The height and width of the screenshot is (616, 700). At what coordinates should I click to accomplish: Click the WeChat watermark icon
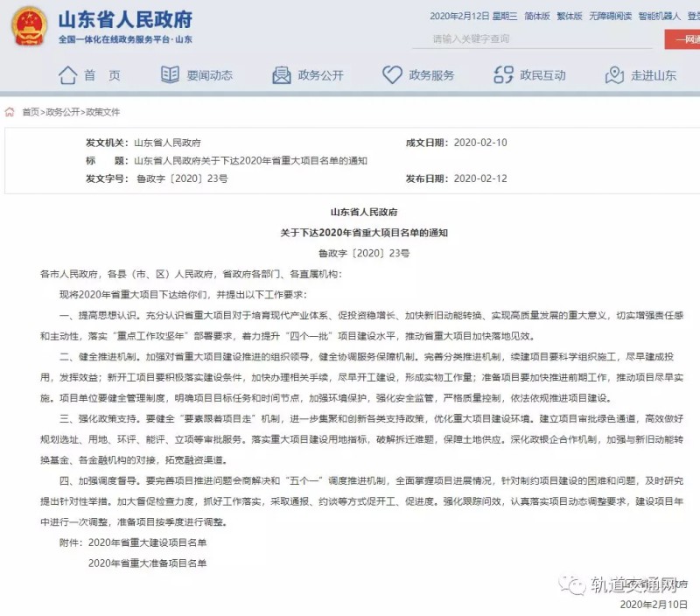573,584
